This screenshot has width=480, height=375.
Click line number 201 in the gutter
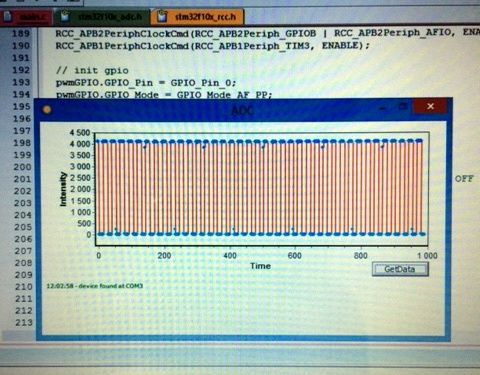[22, 179]
